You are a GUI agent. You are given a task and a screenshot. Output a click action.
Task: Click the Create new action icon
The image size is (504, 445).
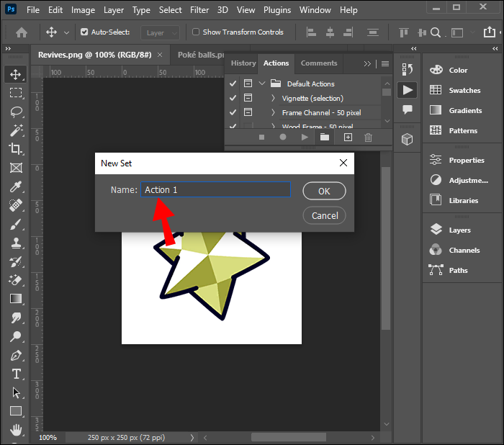(348, 137)
